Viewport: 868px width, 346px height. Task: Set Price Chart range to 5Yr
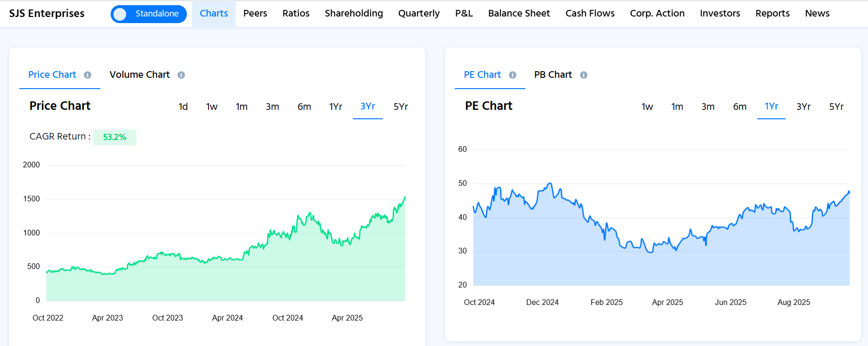(x=401, y=107)
